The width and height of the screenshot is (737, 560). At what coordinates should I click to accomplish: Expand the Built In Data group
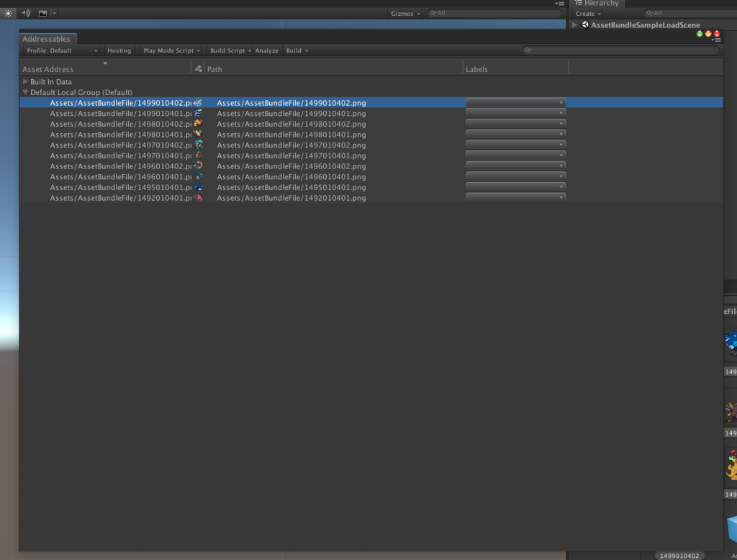(25, 81)
